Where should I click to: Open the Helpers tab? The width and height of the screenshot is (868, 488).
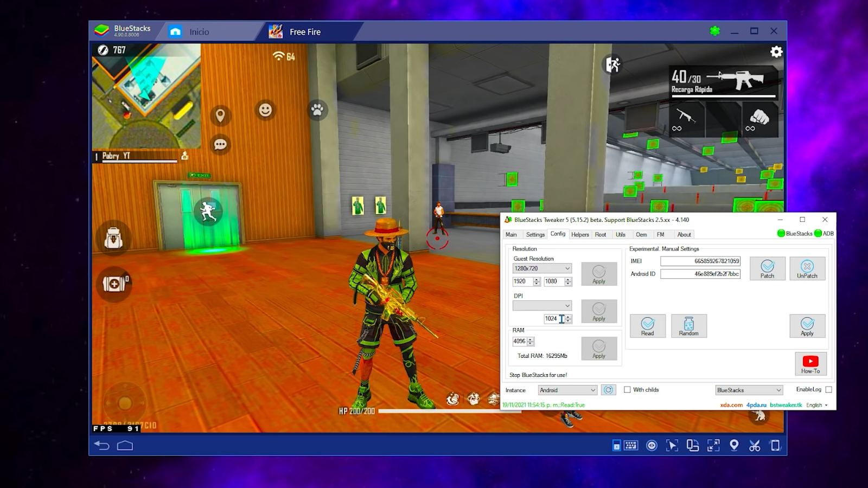(x=580, y=235)
